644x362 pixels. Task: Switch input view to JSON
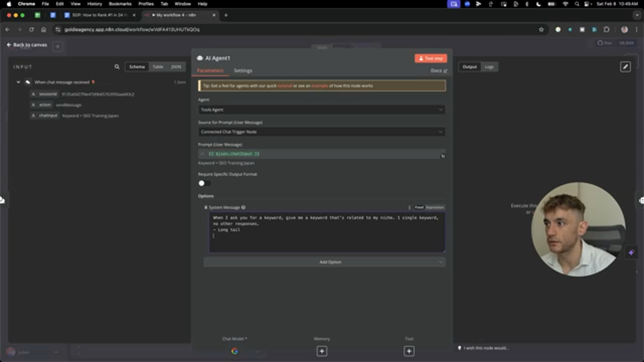176,66
